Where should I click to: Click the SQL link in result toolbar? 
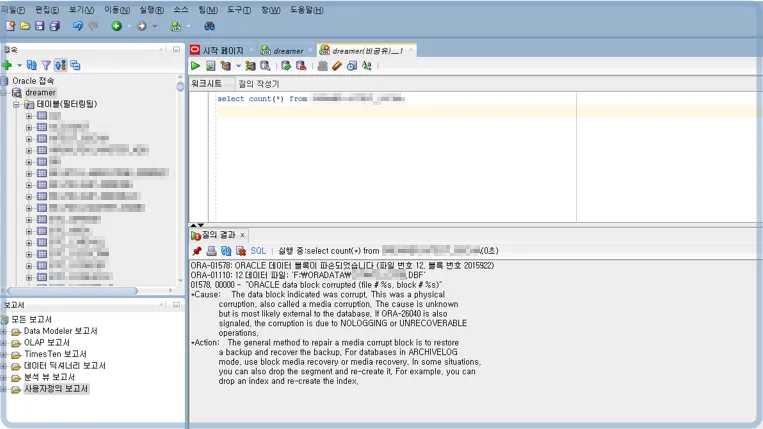click(x=258, y=251)
